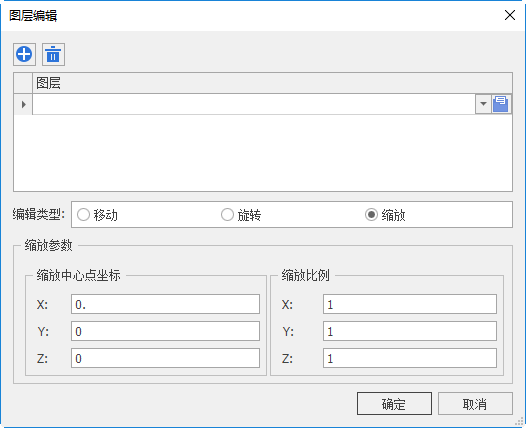Click the scale ratio Y input field
Viewport: 526px width, 428px height.
point(410,331)
